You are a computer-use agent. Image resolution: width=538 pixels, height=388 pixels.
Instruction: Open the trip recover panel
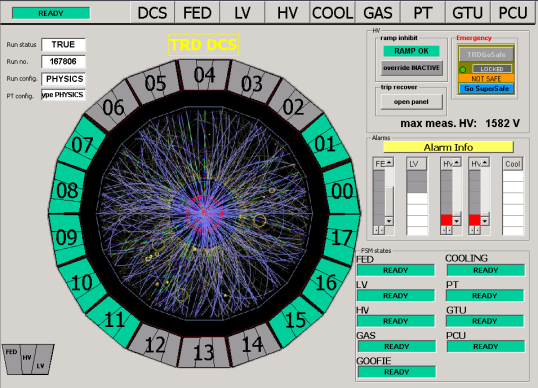coord(411,102)
